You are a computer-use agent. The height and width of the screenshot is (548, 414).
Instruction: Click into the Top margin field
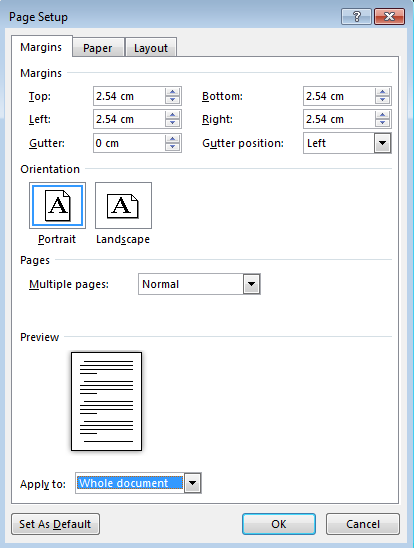[x=129, y=96]
